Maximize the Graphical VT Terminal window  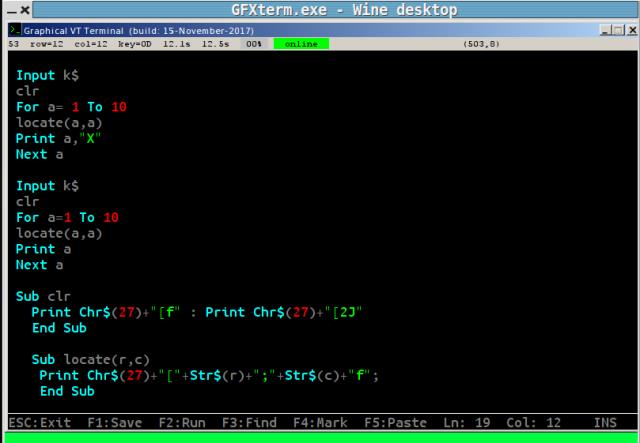coord(617,32)
